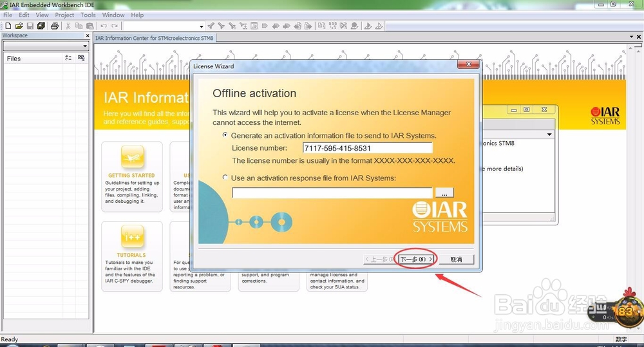
Task: Click the Go To line icon
Action: (x=243, y=26)
